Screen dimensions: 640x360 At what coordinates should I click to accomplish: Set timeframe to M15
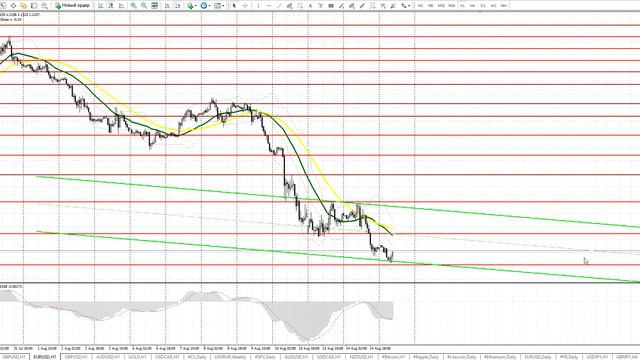coord(441,6)
